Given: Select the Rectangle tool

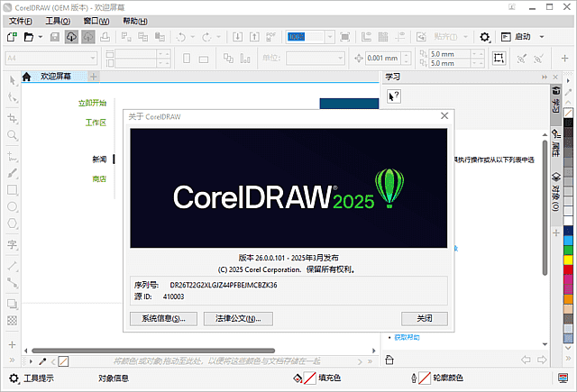Looking at the screenshot, I should point(13,190).
